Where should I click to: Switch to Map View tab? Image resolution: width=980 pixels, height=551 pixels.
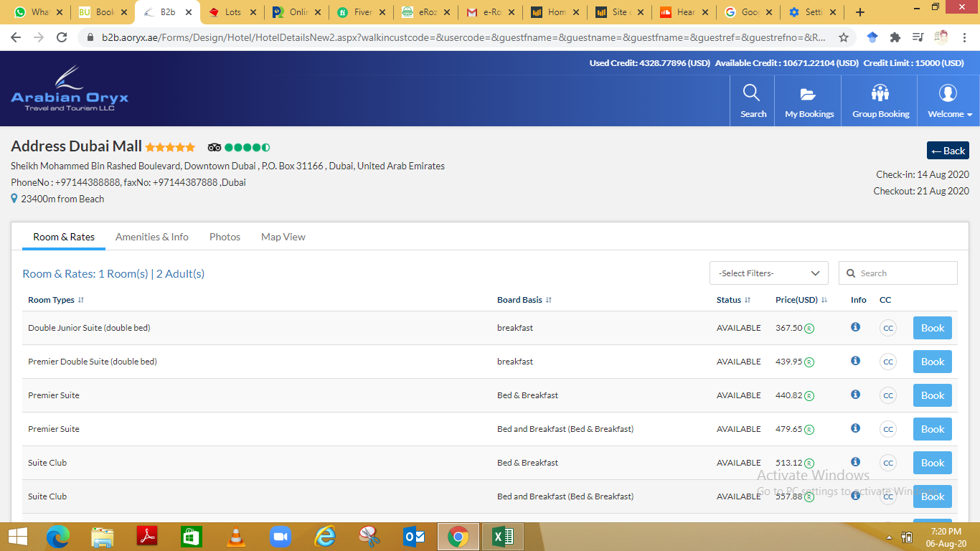coord(283,237)
